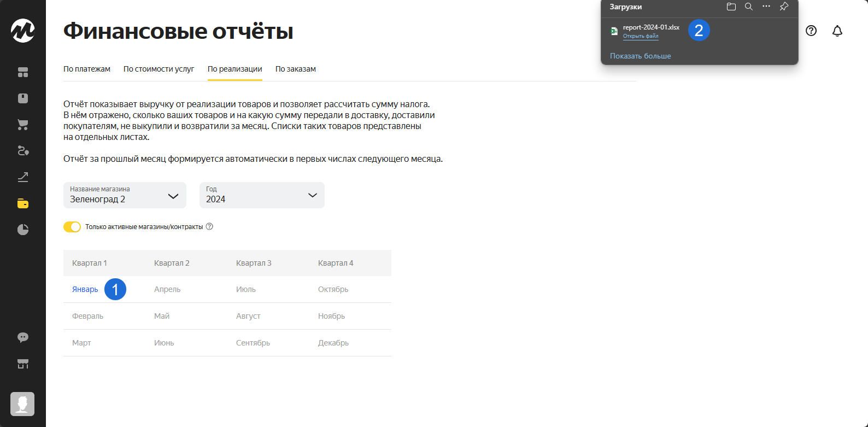Viewport: 868px width, 427px height.
Task: Click the Май month cell
Action: (x=162, y=316)
